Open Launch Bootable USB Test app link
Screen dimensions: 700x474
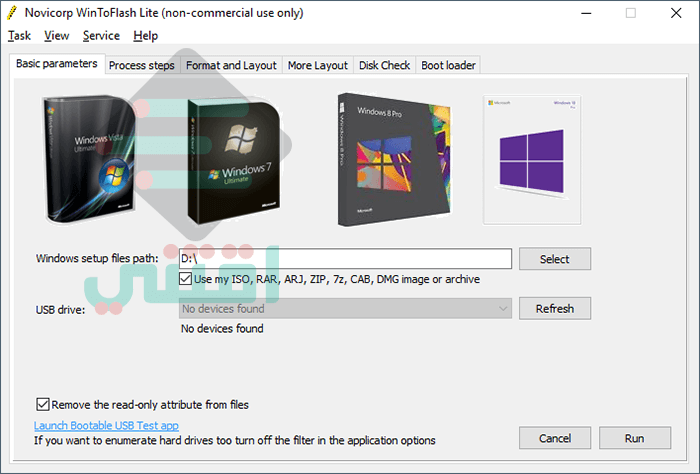[106, 425]
